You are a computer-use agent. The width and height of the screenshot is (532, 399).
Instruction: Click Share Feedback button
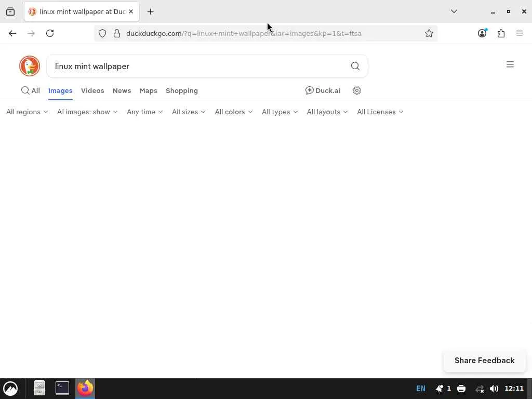(x=485, y=361)
